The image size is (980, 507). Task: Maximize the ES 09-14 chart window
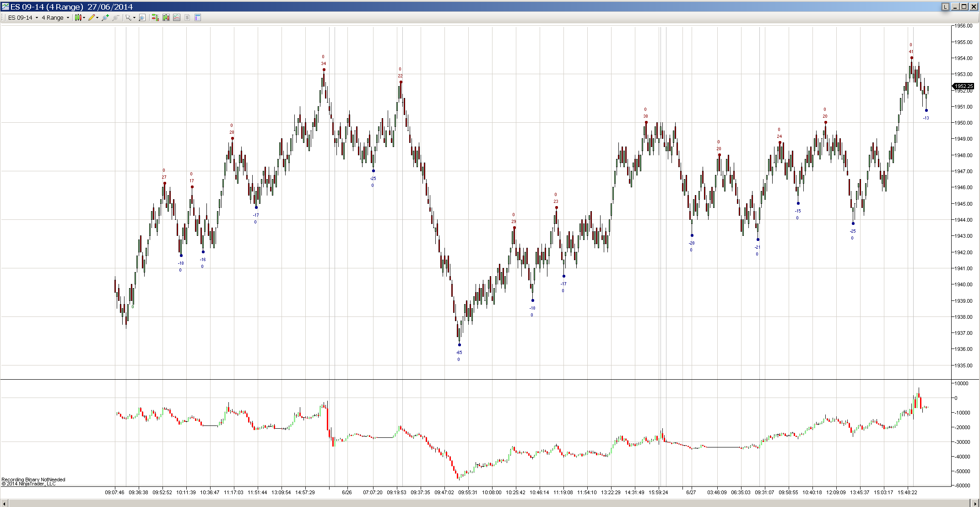(x=964, y=6)
